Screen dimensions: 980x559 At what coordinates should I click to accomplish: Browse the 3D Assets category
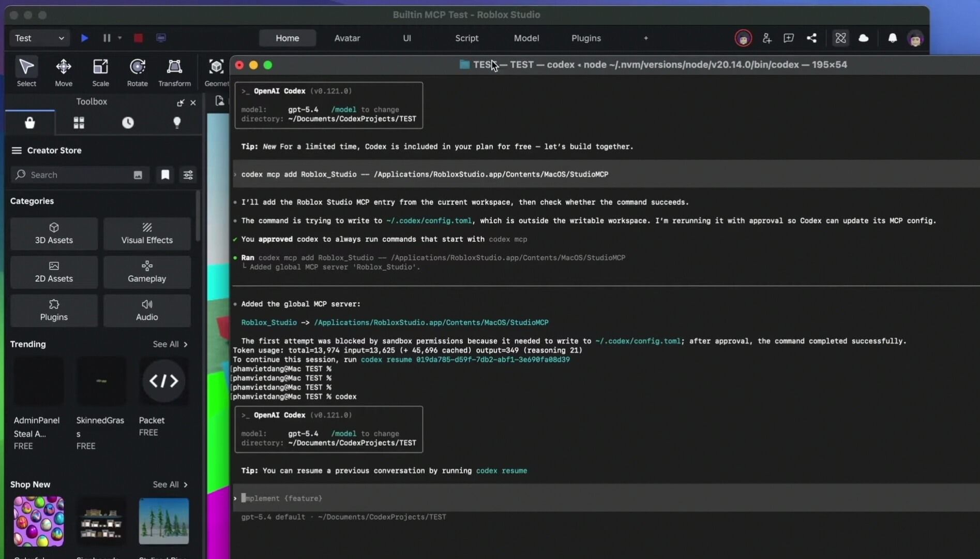[54, 233]
